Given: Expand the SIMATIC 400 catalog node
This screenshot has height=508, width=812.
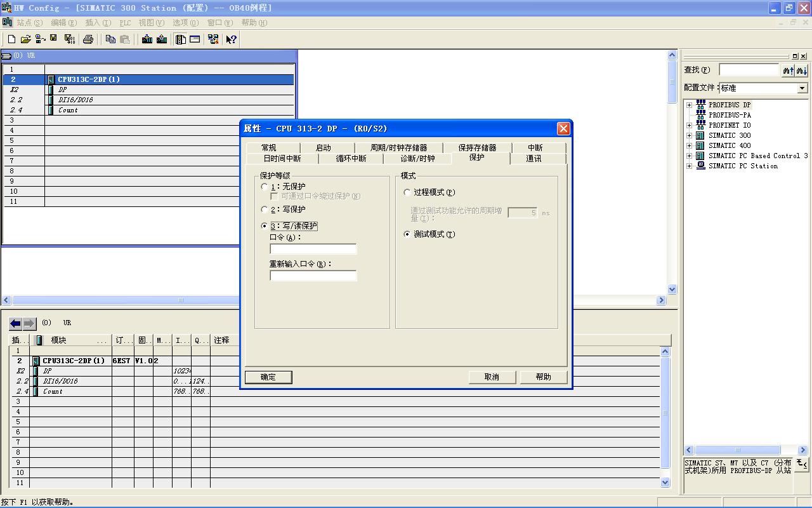Looking at the screenshot, I should point(689,145).
